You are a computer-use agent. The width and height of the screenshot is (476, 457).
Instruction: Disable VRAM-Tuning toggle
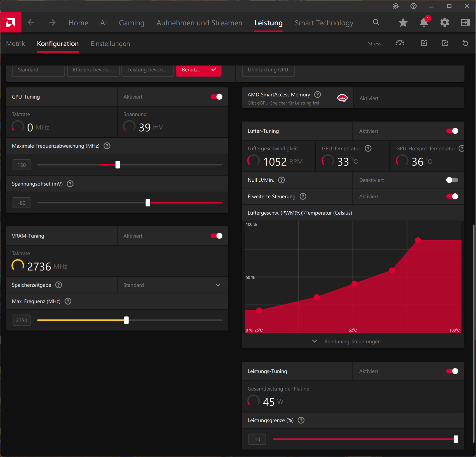tap(216, 236)
